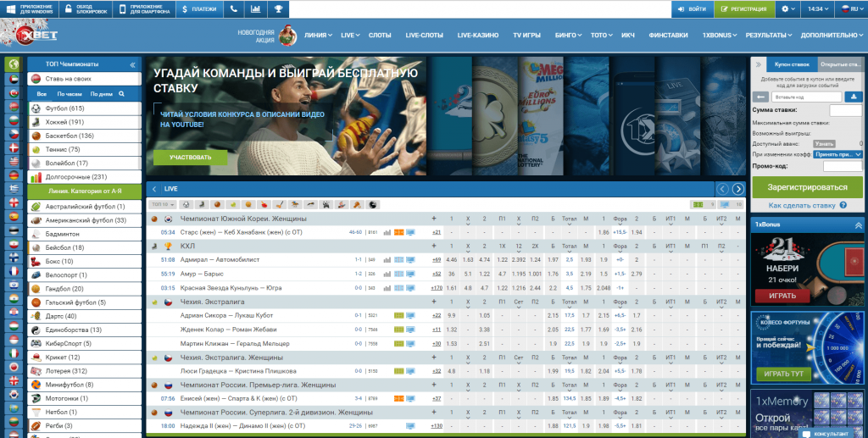Click the Сумма ставки input field
868x438 pixels.
[845, 110]
